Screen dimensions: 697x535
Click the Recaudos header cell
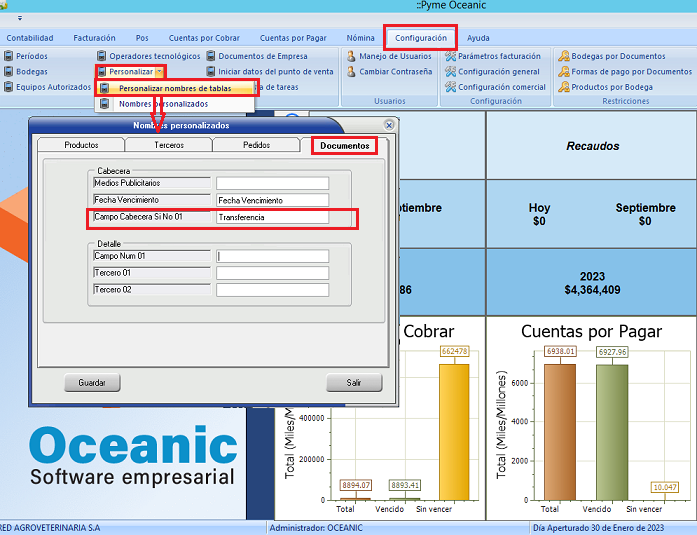[592, 146]
